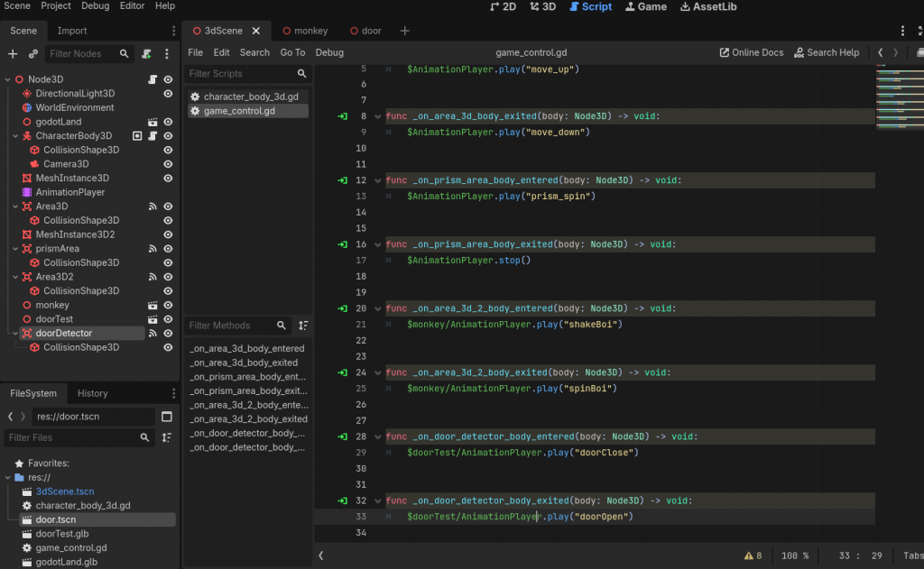This screenshot has width=924, height=569.
Task: Open Online Docs
Action: [x=751, y=52]
